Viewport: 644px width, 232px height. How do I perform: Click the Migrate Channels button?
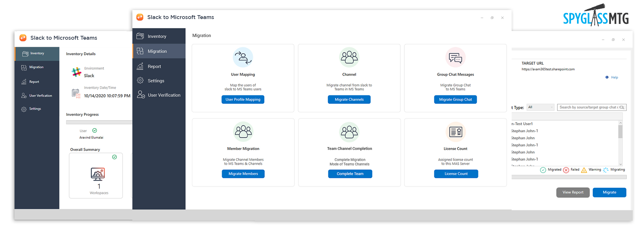(349, 99)
